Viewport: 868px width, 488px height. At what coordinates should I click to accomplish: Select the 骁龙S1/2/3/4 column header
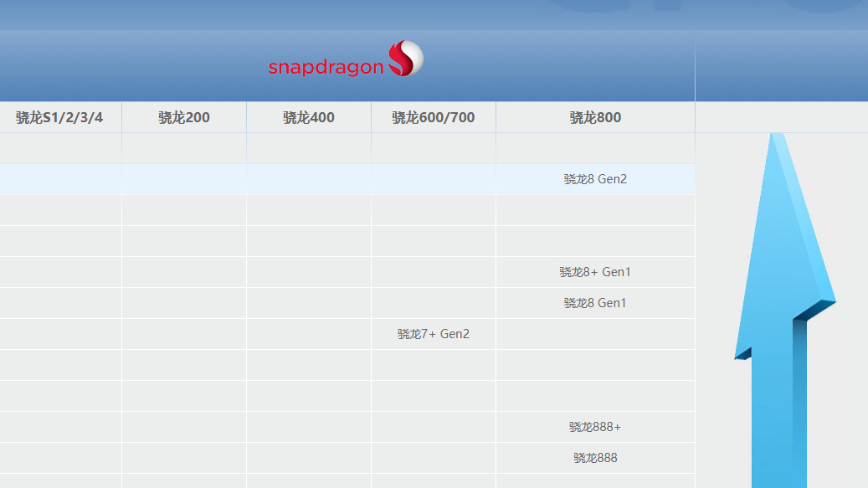[59, 117]
